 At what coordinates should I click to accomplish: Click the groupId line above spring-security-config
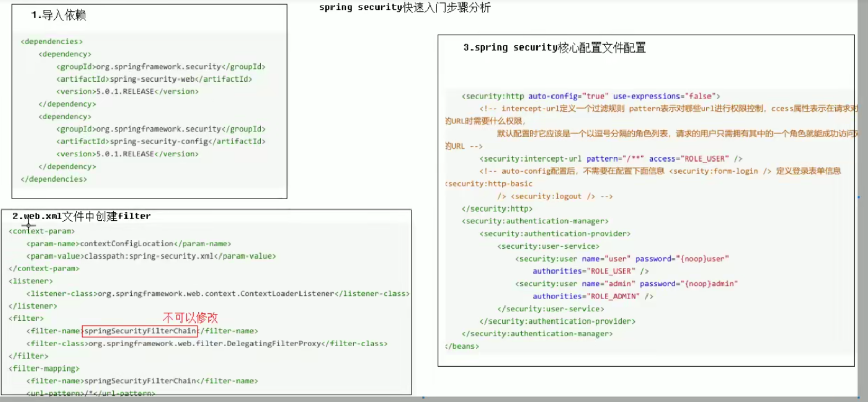point(161,129)
